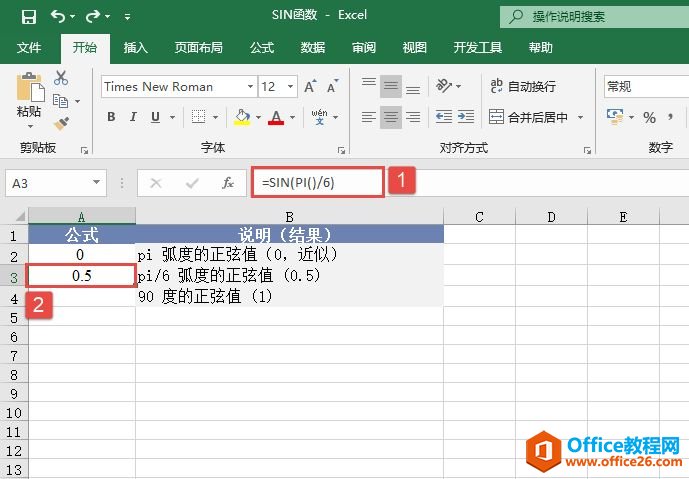Open the underline style dropdown arrow
This screenshot has width=689, height=479.
coord(172,117)
